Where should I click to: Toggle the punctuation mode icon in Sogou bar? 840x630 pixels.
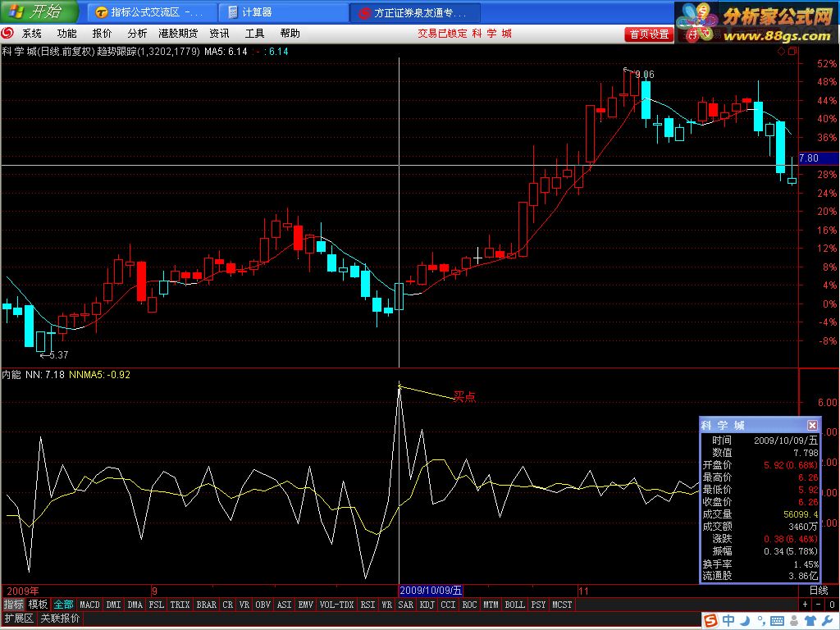760,622
